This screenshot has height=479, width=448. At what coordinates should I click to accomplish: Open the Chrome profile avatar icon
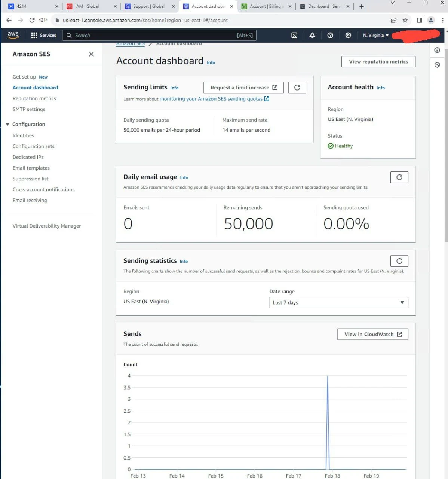[x=431, y=20]
